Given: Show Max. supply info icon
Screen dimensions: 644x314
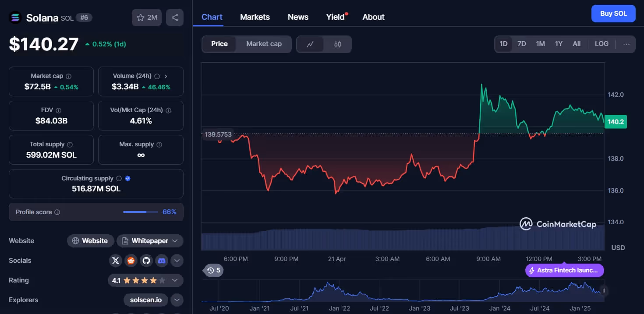Looking at the screenshot, I should [x=159, y=145].
